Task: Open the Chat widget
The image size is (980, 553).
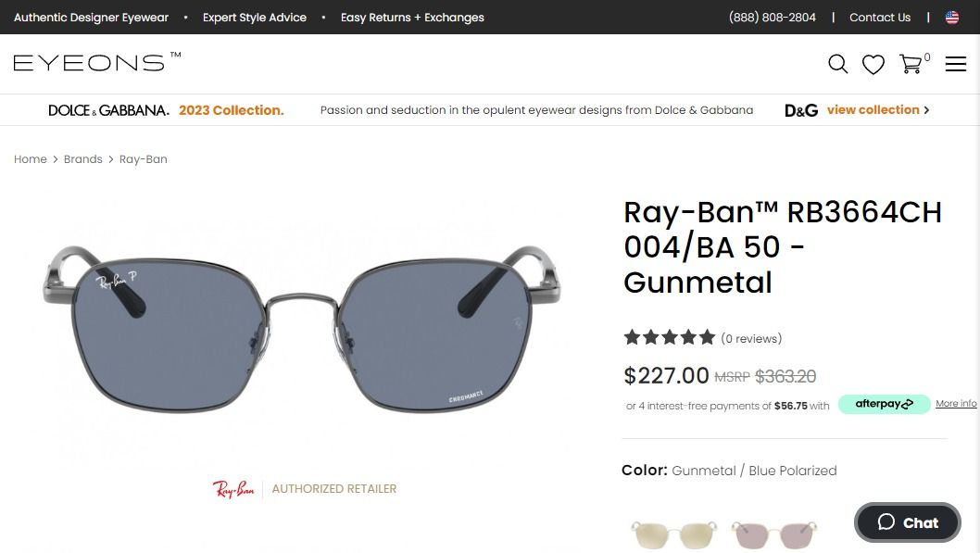Action: tap(908, 522)
